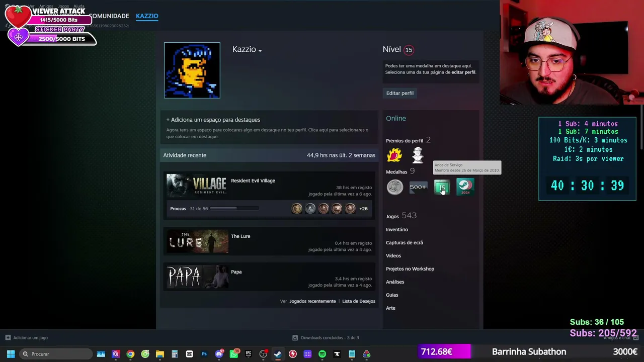Click The Lure game banner
Screen dimensions: 644x362
click(x=197, y=241)
